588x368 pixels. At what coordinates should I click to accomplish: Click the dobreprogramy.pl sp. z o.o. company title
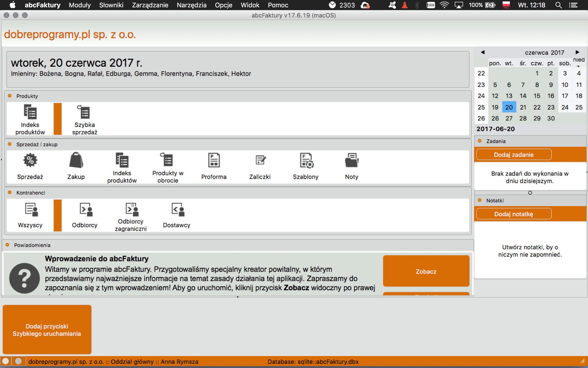tap(70, 35)
